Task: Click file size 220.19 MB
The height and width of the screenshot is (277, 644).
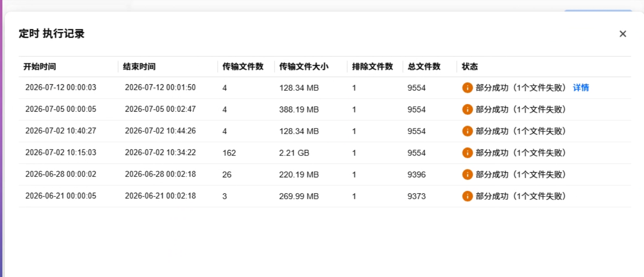Action: pyautogui.click(x=299, y=175)
